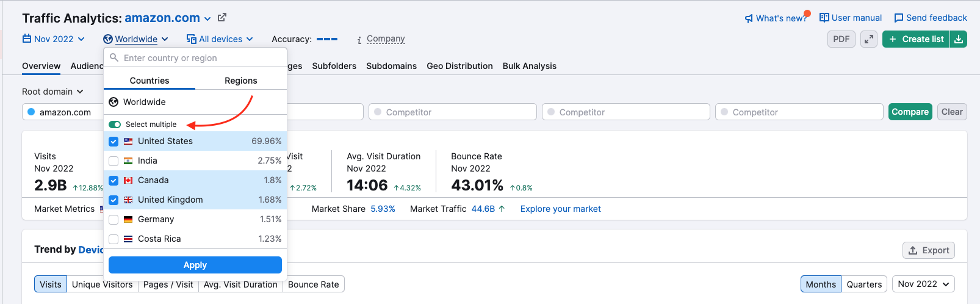The height and width of the screenshot is (304, 980).
Task: Open the Subdomains tab
Action: click(392, 66)
